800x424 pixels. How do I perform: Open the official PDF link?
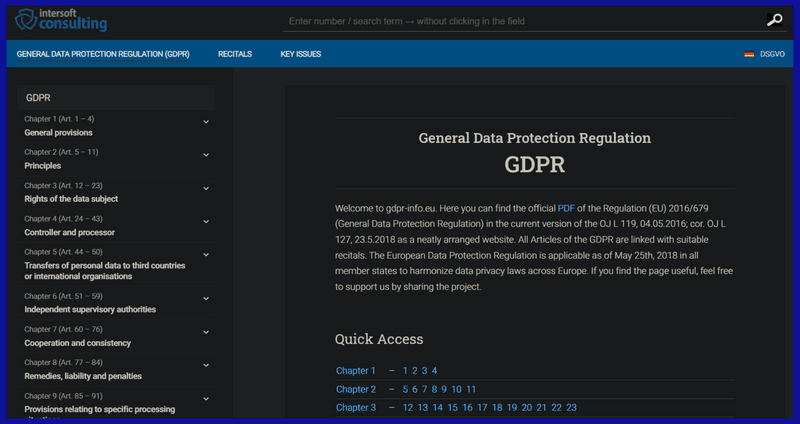(566, 208)
